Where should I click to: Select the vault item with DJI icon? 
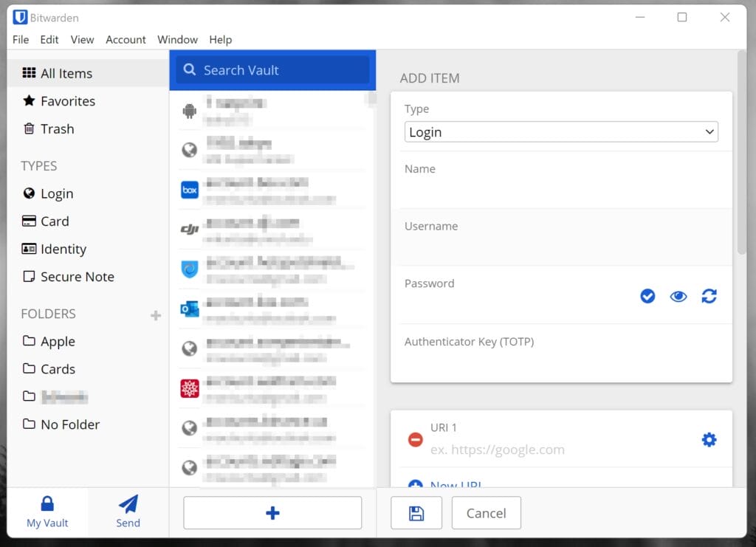point(272,230)
